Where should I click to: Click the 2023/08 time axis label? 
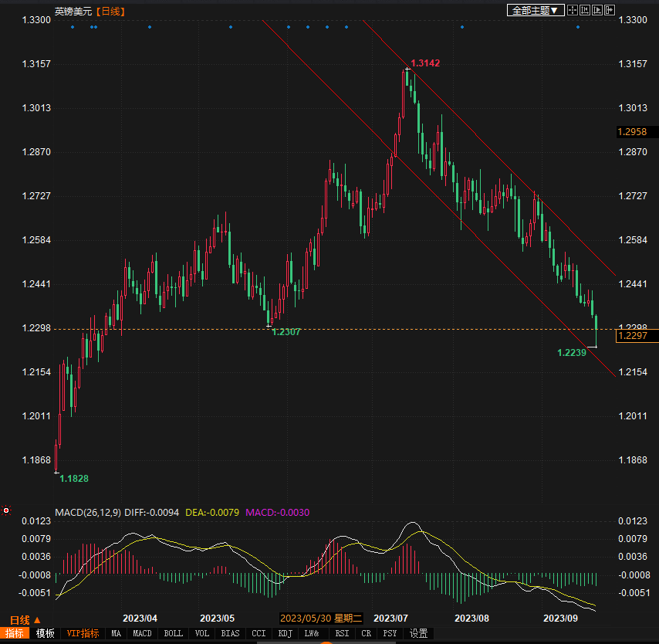[471, 619]
